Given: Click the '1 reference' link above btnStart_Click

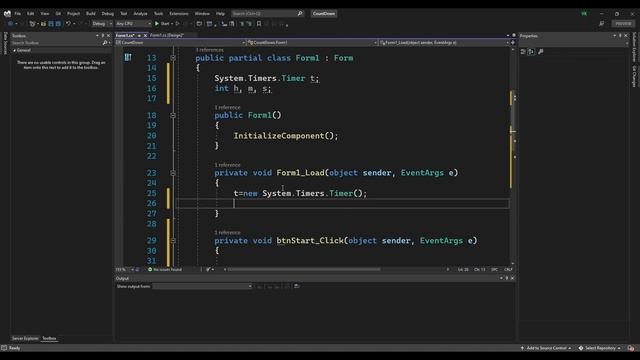Looking at the screenshot, I should 227,233.
